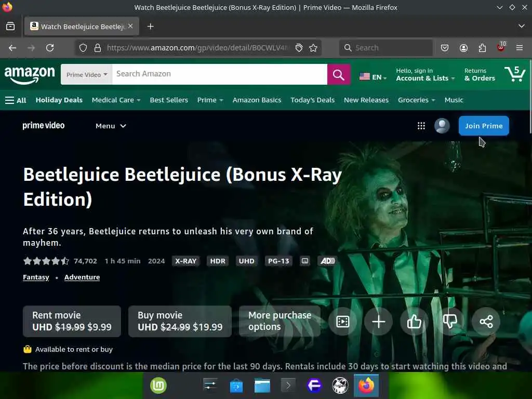Image resolution: width=532 pixels, height=399 pixels.
Task: Open the All hamburger menu
Action: (16, 100)
